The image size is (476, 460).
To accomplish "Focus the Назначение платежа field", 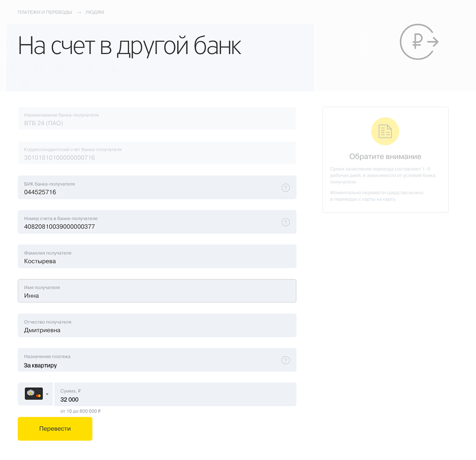I will pyautogui.click(x=157, y=360).
